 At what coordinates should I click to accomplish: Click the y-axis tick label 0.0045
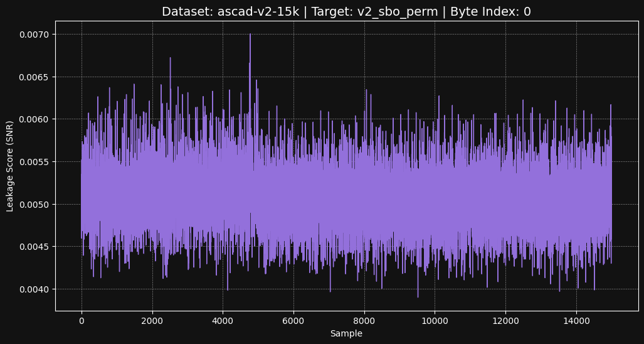(34, 247)
